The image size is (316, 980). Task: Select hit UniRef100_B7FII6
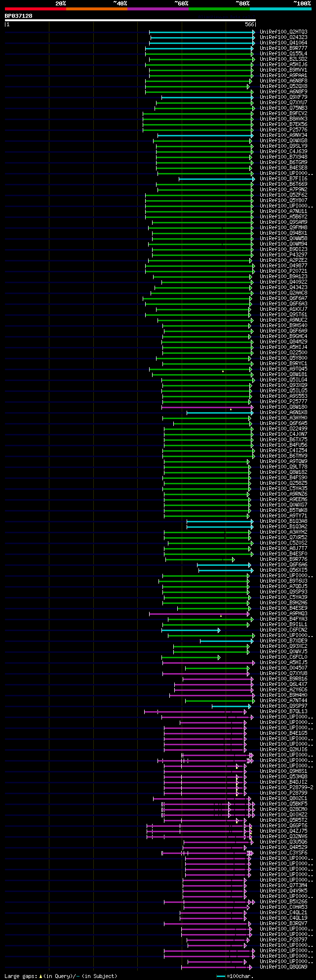(x=283, y=179)
